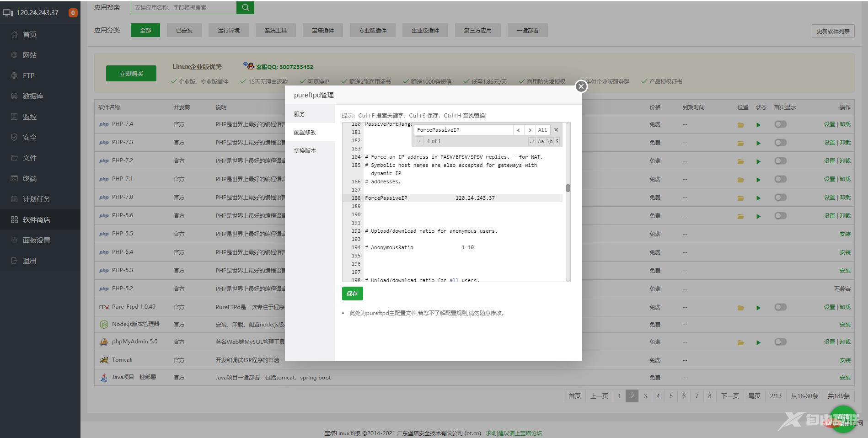Click the application search input field

[184, 7]
